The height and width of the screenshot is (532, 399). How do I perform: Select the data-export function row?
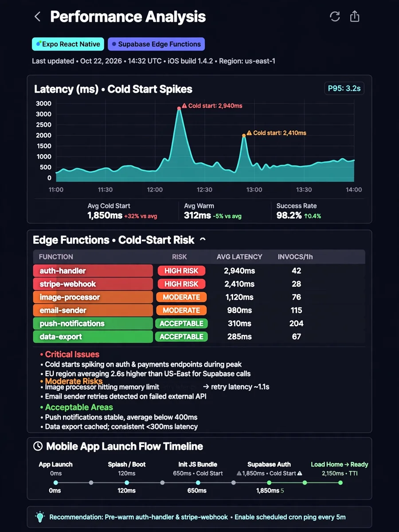click(199, 336)
